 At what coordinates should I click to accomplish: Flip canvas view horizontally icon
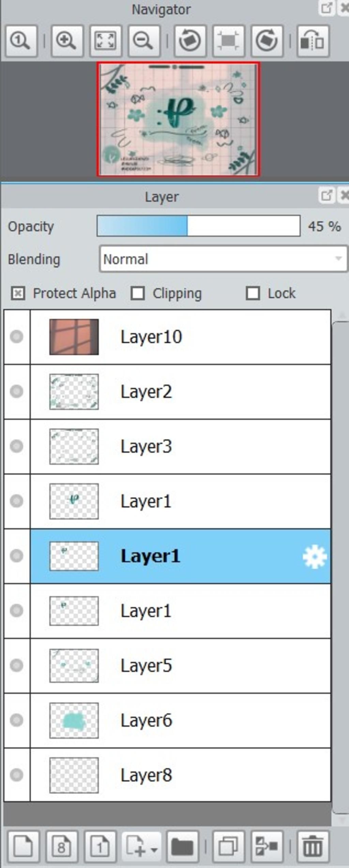[x=313, y=41]
